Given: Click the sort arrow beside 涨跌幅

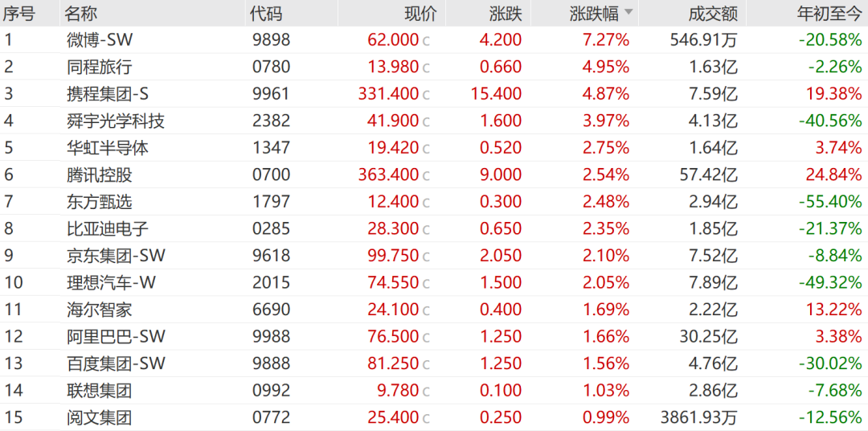Looking at the screenshot, I should coord(628,13).
